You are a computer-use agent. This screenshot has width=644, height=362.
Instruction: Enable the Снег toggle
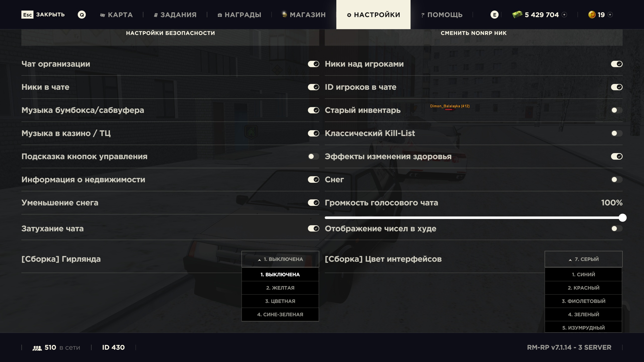[x=617, y=179]
